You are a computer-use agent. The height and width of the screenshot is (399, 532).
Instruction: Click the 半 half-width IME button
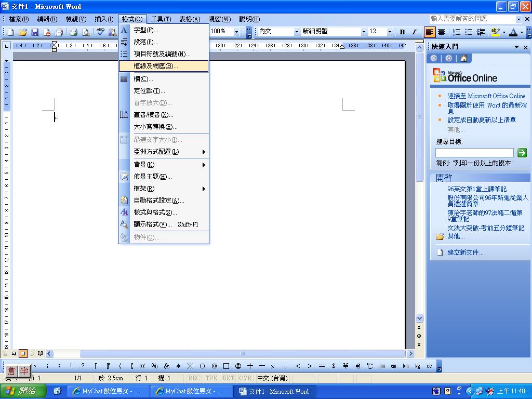click(24, 371)
